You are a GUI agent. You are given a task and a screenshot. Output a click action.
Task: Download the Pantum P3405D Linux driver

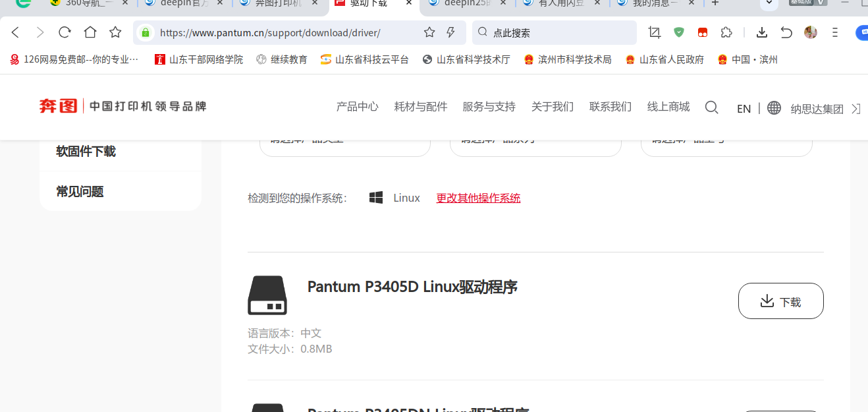[780, 301]
